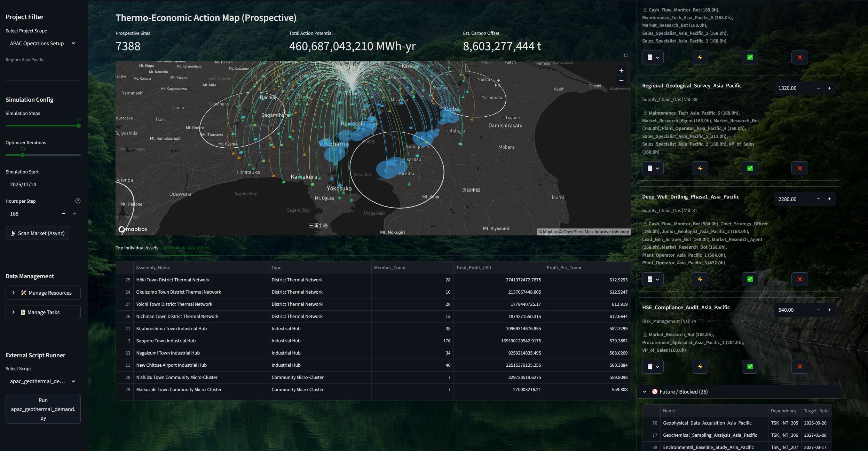
Task: Click red X icon for Deep_Well_Drilling_Phase1 task
Action: pos(799,279)
